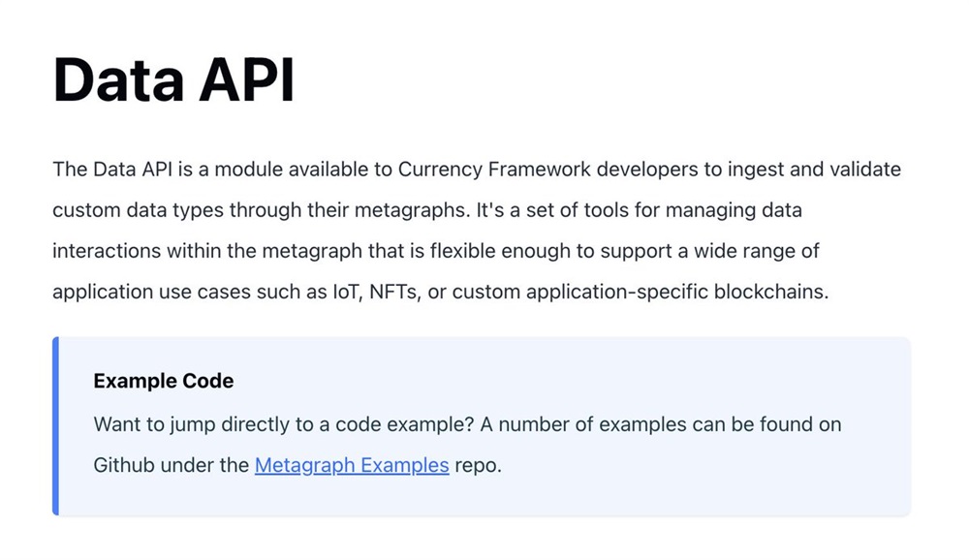Click the 'Example Code' callout title
The image size is (969, 560).
(164, 381)
